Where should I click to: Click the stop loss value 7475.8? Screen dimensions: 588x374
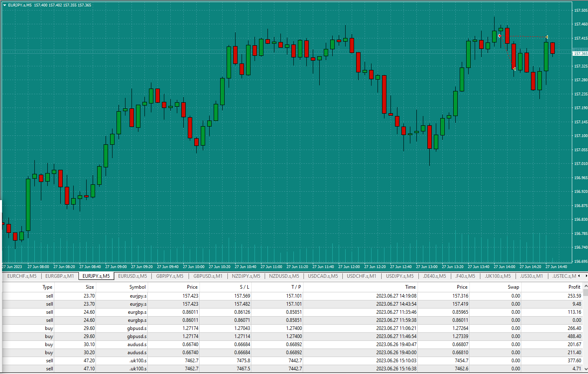point(243,361)
